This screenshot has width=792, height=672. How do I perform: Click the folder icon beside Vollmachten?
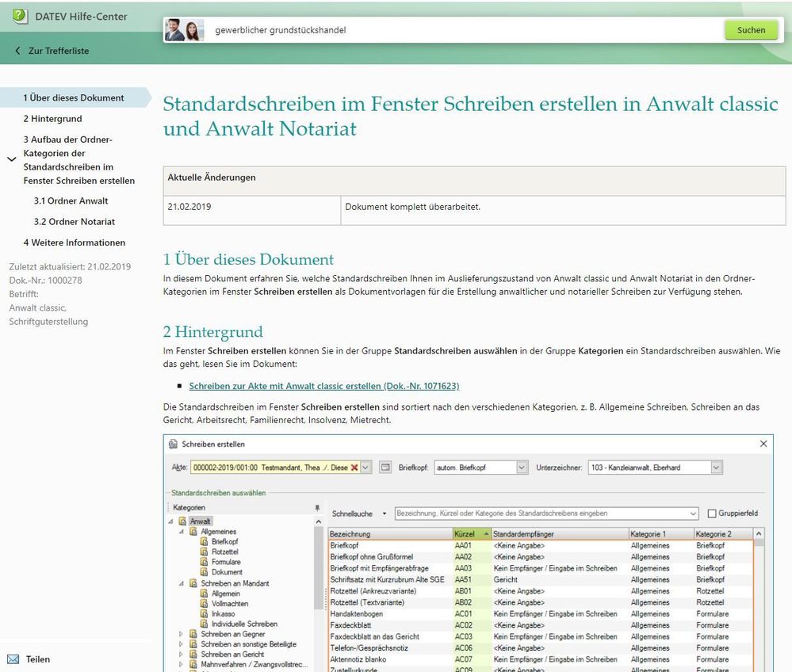coord(204,603)
